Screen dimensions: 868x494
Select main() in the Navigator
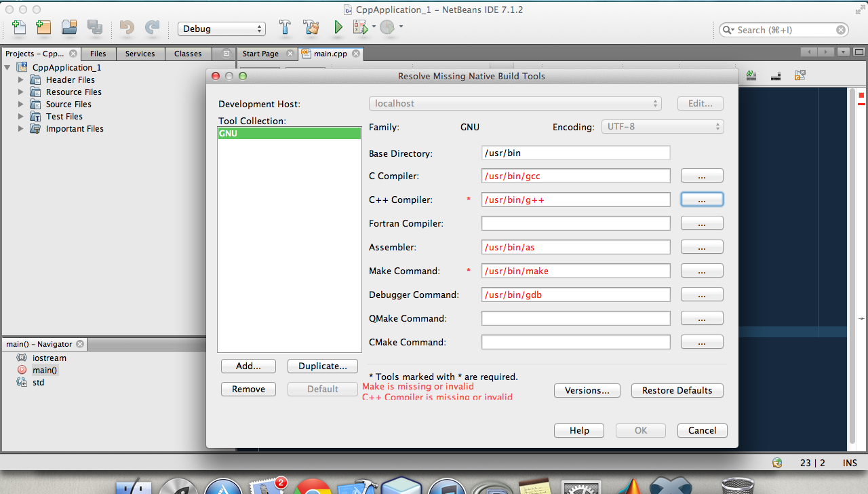(x=45, y=370)
